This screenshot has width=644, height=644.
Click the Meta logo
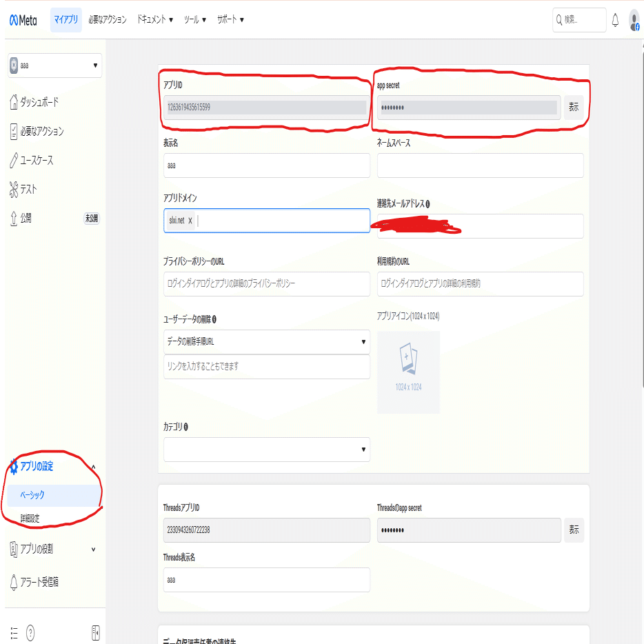[23, 20]
